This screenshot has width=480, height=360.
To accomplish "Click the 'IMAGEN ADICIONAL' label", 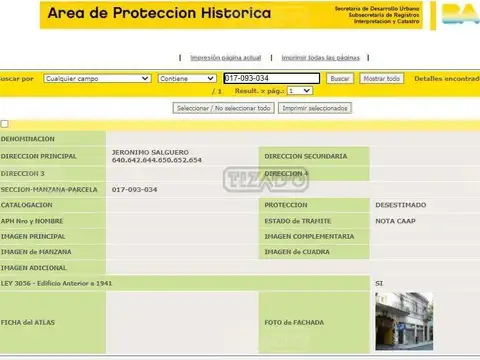I will [x=34, y=268].
